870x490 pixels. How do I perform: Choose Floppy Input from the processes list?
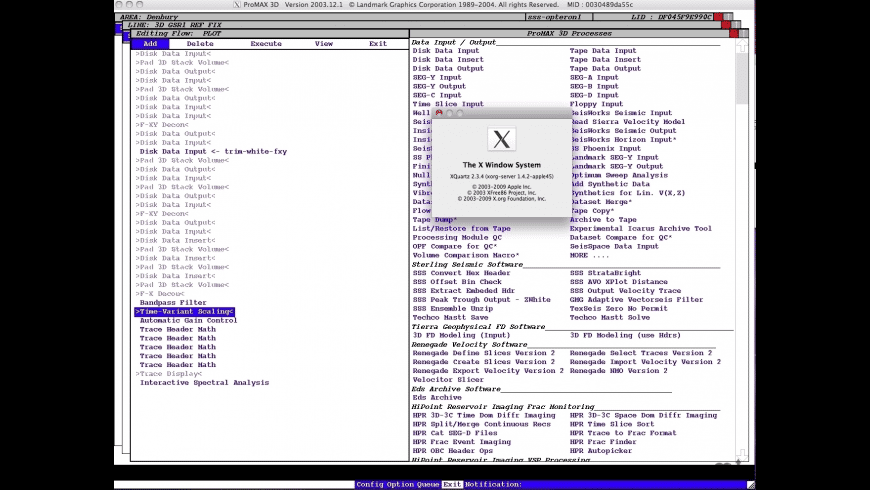coord(596,104)
